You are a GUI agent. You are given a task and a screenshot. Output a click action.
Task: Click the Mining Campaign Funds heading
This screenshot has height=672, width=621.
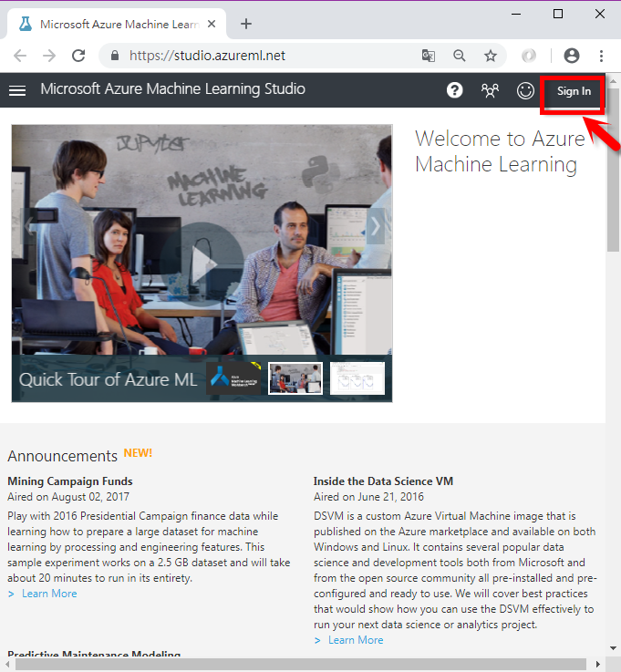pyautogui.click(x=70, y=481)
